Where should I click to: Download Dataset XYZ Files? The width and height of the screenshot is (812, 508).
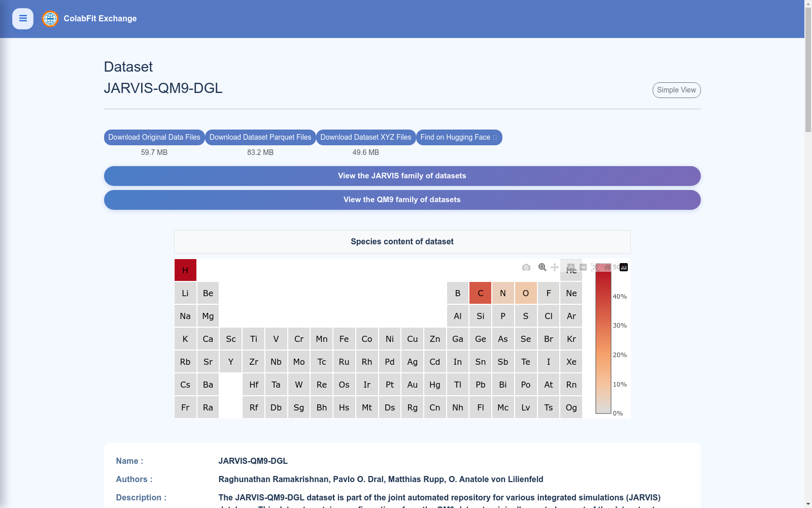(x=366, y=138)
